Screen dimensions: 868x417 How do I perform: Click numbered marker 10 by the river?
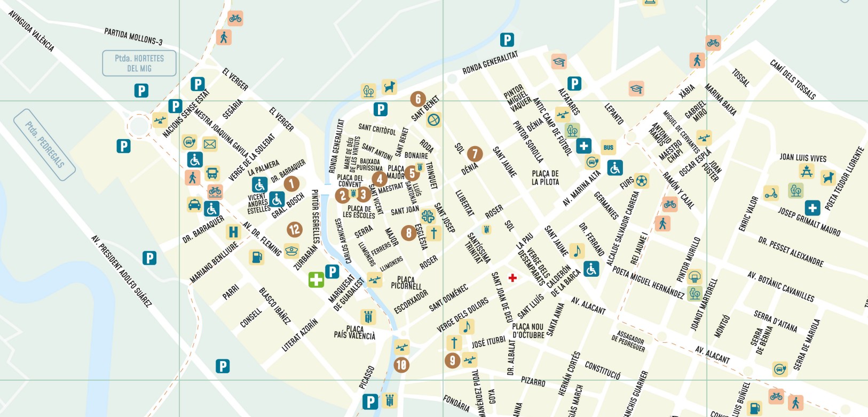[401, 365]
